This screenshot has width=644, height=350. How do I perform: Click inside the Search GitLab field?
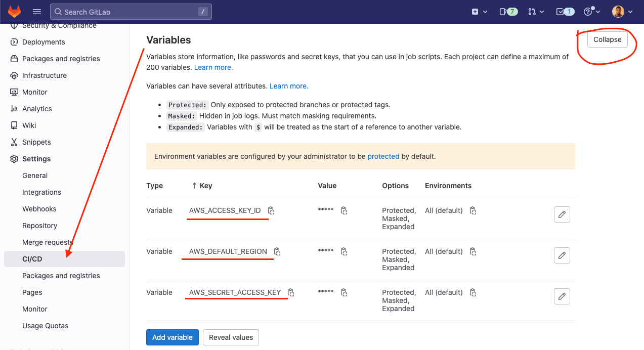pyautogui.click(x=131, y=12)
